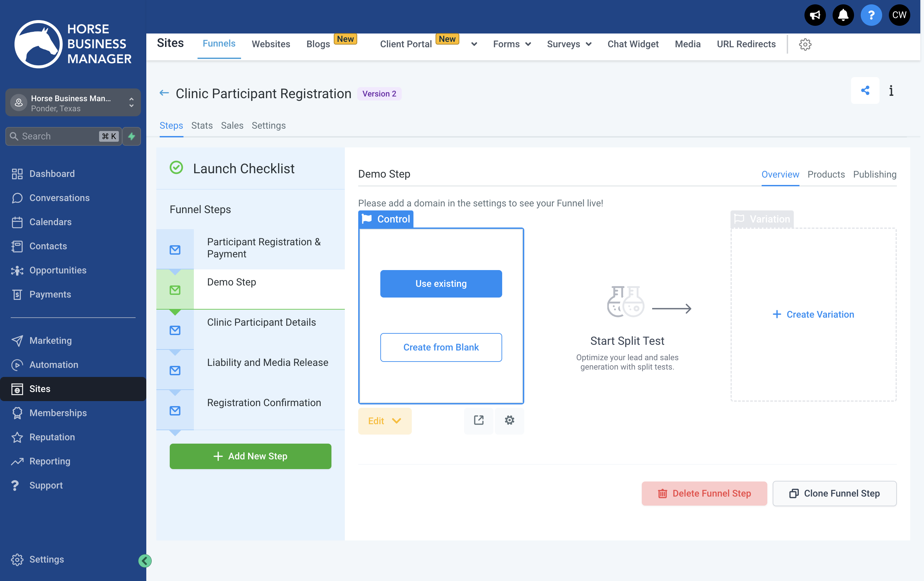Image resolution: width=924 pixels, height=581 pixels.
Task: Open the help question mark icon
Action: click(871, 15)
